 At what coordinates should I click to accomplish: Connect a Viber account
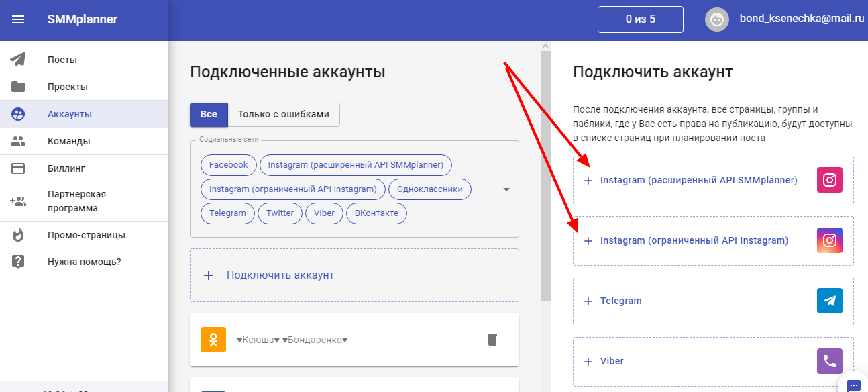click(713, 362)
